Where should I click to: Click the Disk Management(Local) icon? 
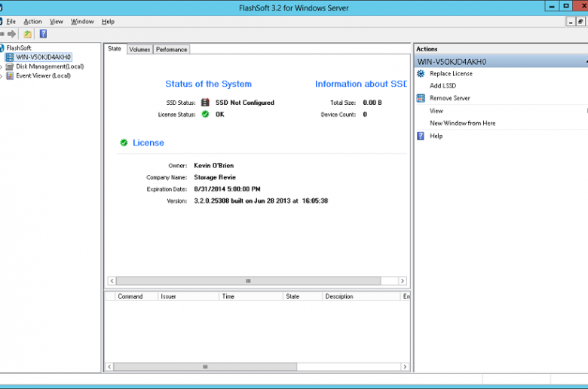pos(10,66)
